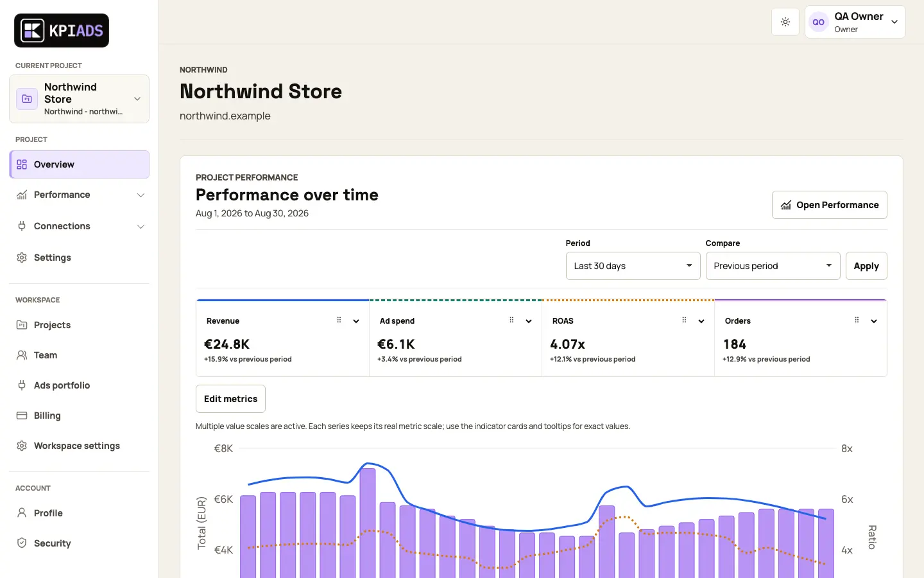
Task: Click the Overview grid icon
Action: (x=22, y=164)
